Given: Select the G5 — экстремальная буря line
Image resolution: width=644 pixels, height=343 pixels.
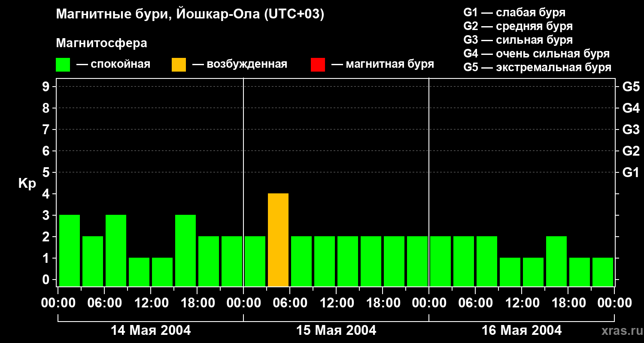Looking at the screenshot, I should click(x=538, y=67).
